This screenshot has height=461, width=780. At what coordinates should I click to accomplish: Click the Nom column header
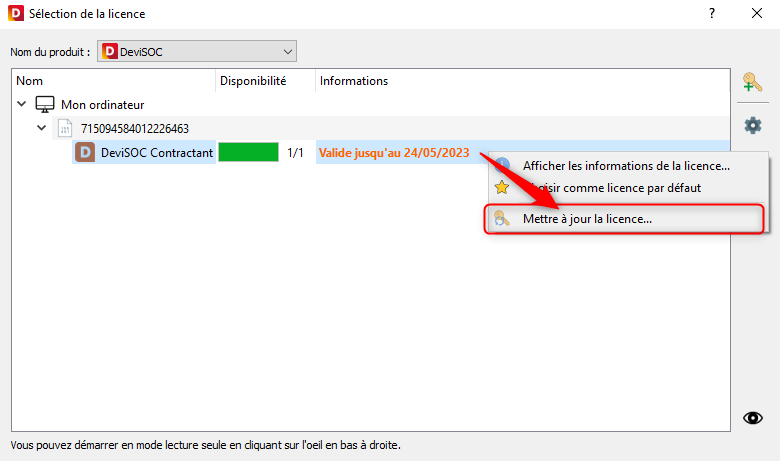point(114,81)
